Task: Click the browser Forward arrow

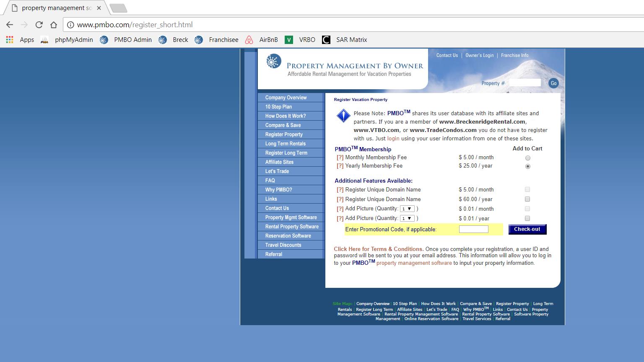Action: (24, 25)
